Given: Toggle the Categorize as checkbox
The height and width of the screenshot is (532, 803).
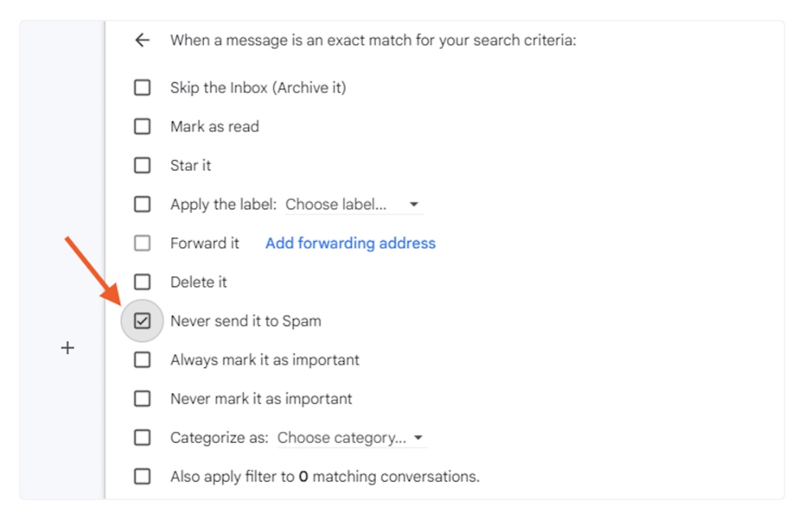Looking at the screenshot, I should click(143, 438).
